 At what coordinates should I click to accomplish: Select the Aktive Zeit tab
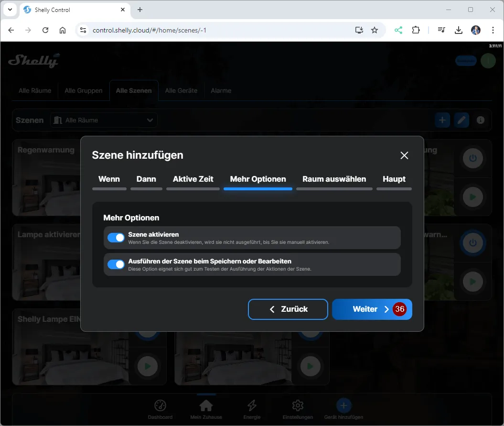[x=193, y=179]
